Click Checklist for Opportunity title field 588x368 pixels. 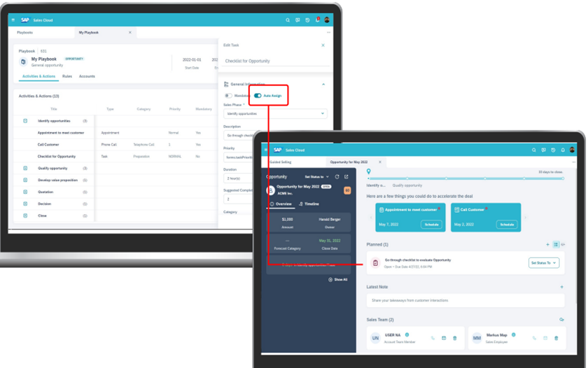(x=275, y=61)
